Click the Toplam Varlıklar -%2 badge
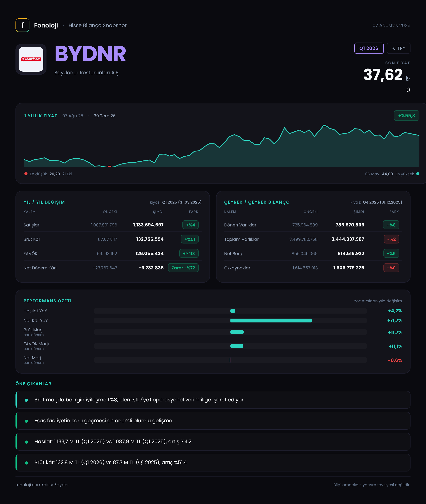The image size is (426, 504). click(392, 239)
